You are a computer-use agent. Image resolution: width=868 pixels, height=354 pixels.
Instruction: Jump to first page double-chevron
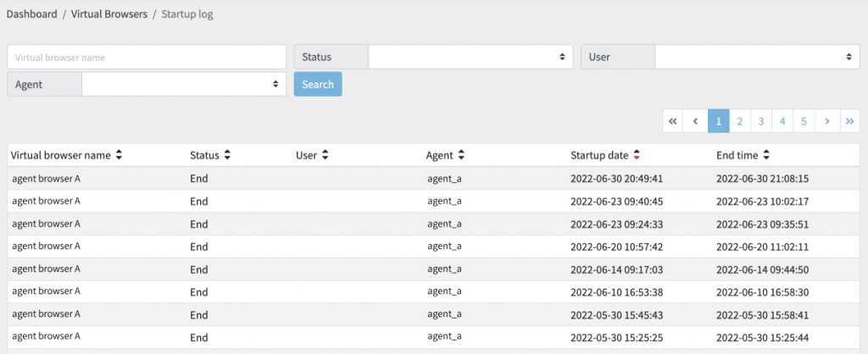click(672, 121)
